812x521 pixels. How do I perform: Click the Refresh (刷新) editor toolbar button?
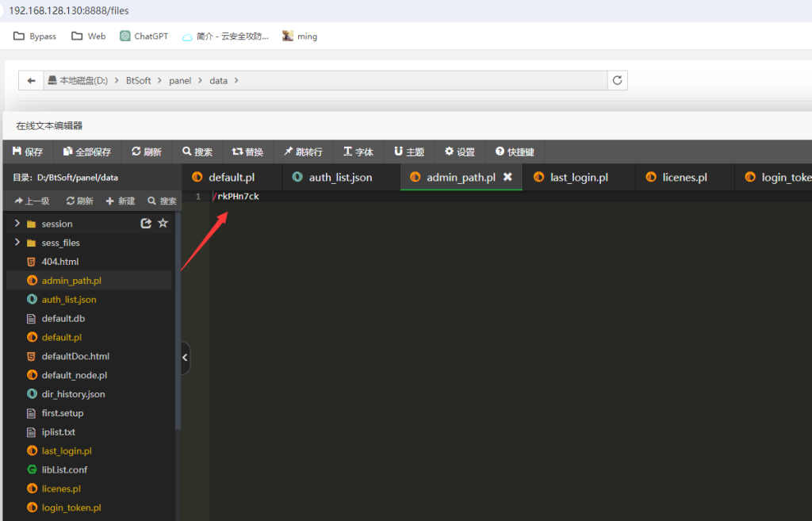147,151
